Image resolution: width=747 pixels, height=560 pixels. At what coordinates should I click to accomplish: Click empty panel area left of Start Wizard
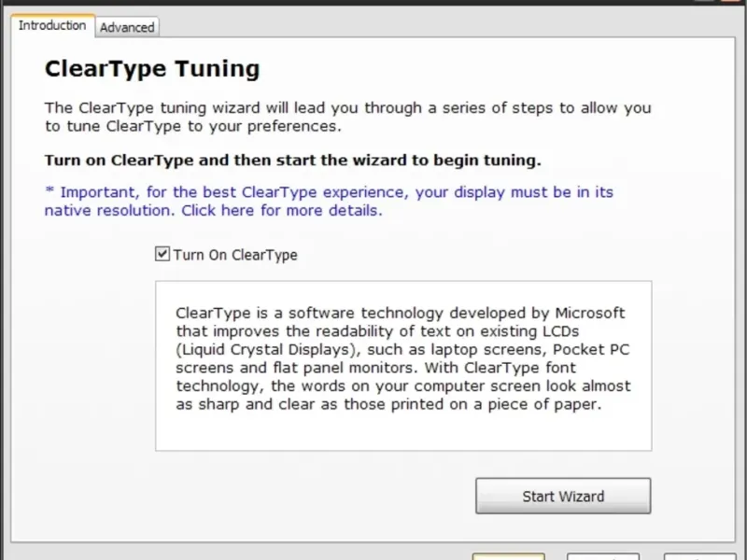click(308, 496)
